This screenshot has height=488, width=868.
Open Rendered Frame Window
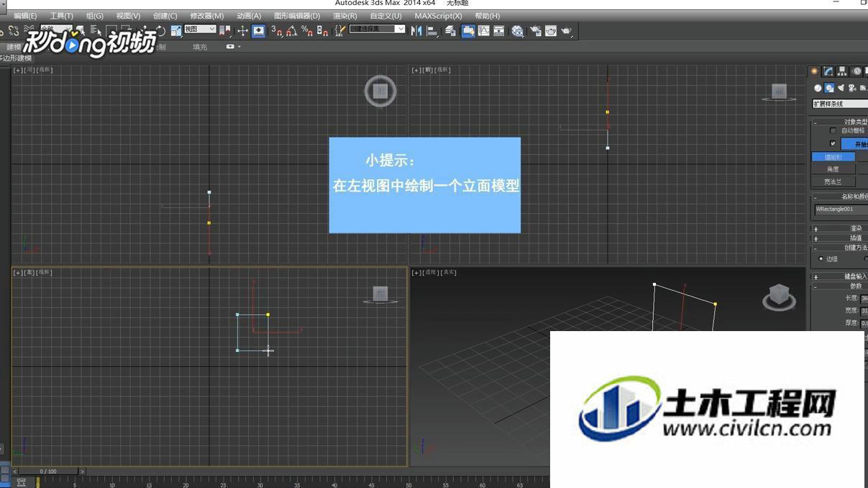coord(551,31)
